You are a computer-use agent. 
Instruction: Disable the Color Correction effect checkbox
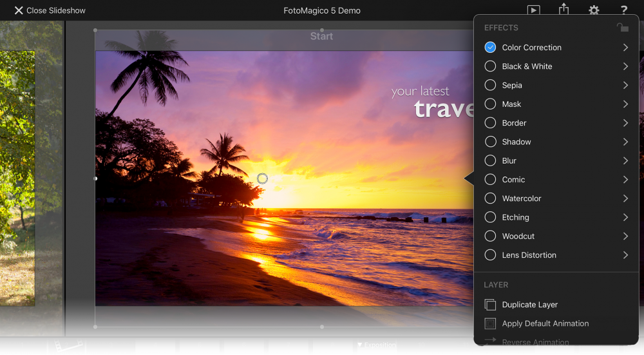[x=490, y=47]
